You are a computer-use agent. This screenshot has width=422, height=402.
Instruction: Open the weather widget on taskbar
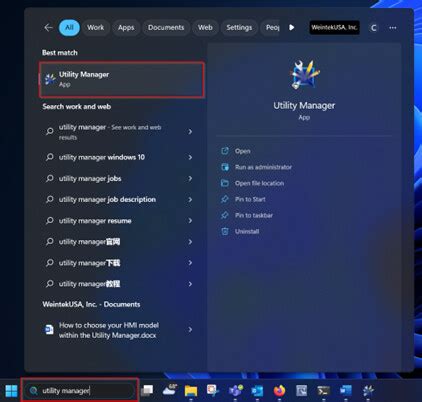pyautogui.click(x=169, y=390)
